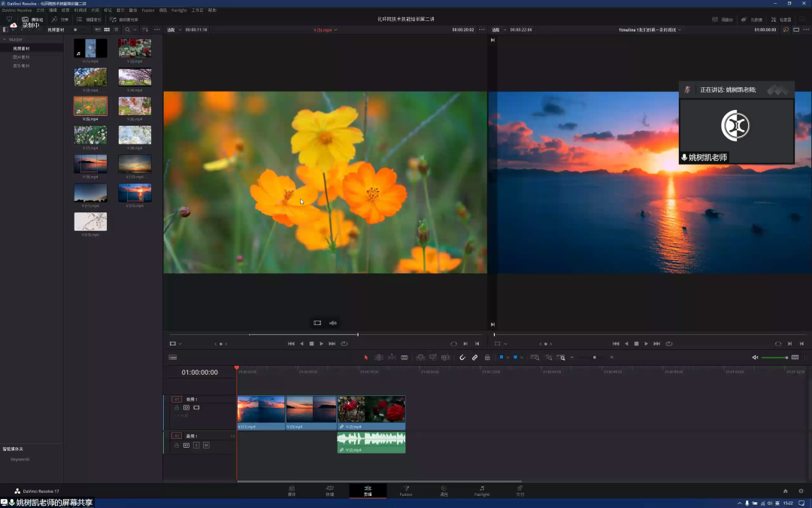Select the arrow selection mode tool
812x508 pixels.
tap(365, 357)
